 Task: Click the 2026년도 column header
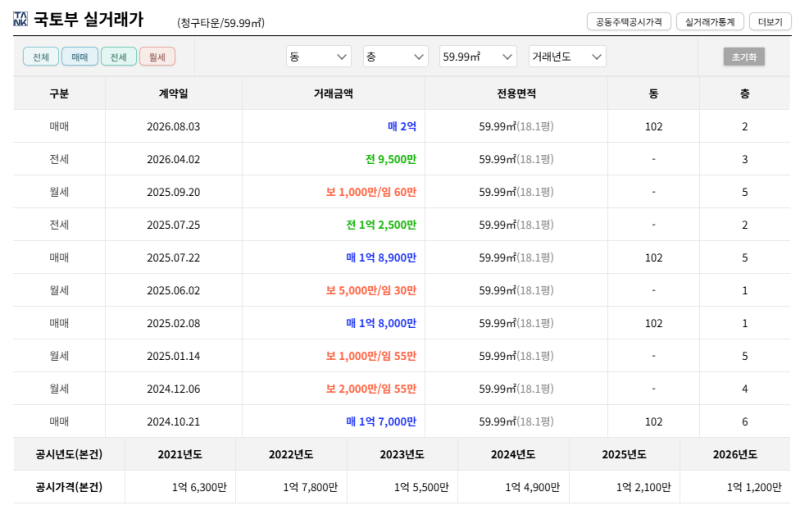coord(735,454)
